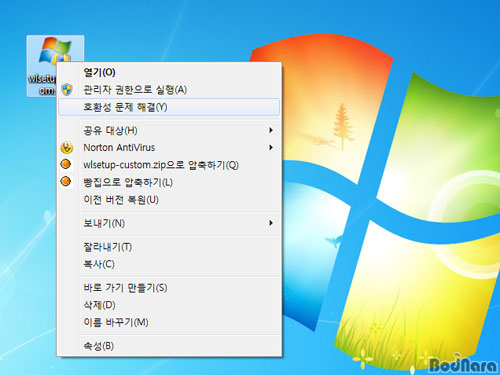Screen dimensions: 500x375
Task: Choose 삭제(D) to delete the file
Action: 169,305
